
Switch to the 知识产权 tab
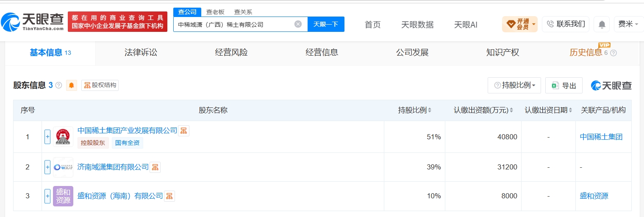[502, 53]
